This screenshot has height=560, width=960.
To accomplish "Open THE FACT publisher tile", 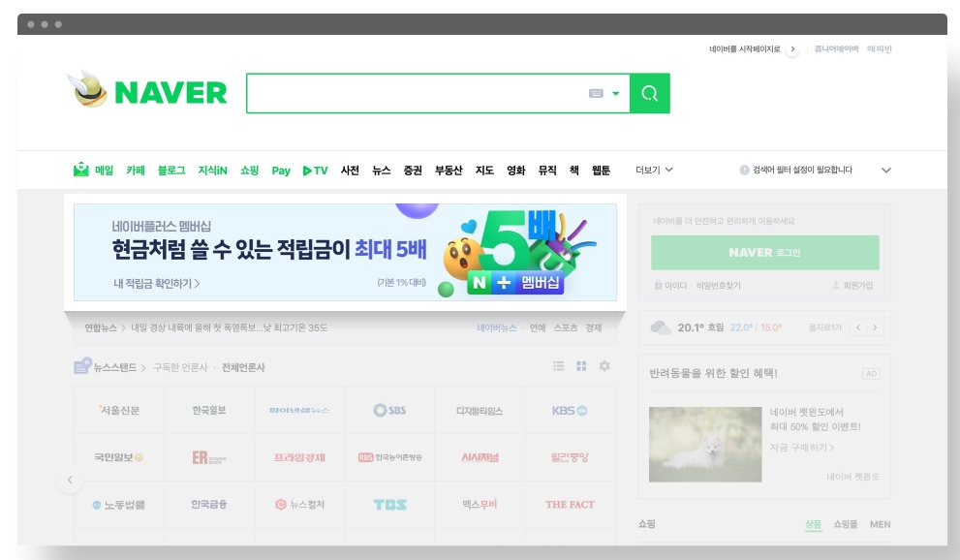I will [x=570, y=505].
